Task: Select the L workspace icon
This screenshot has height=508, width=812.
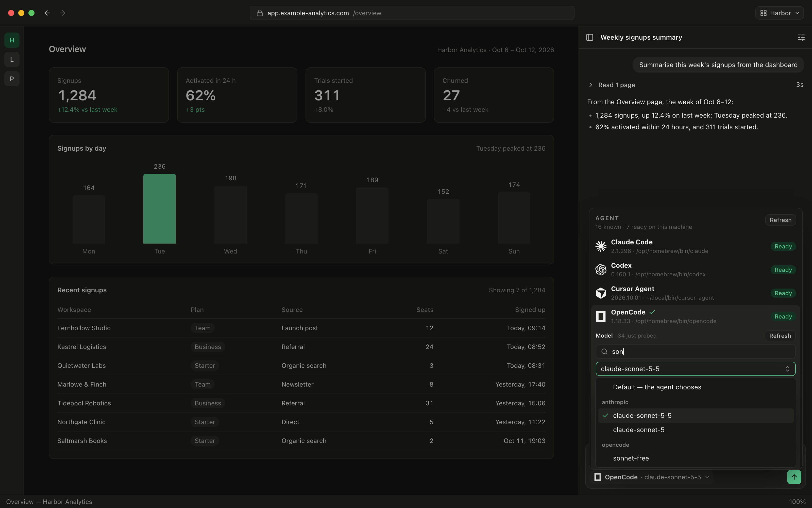Action: [x=12, y=59]
